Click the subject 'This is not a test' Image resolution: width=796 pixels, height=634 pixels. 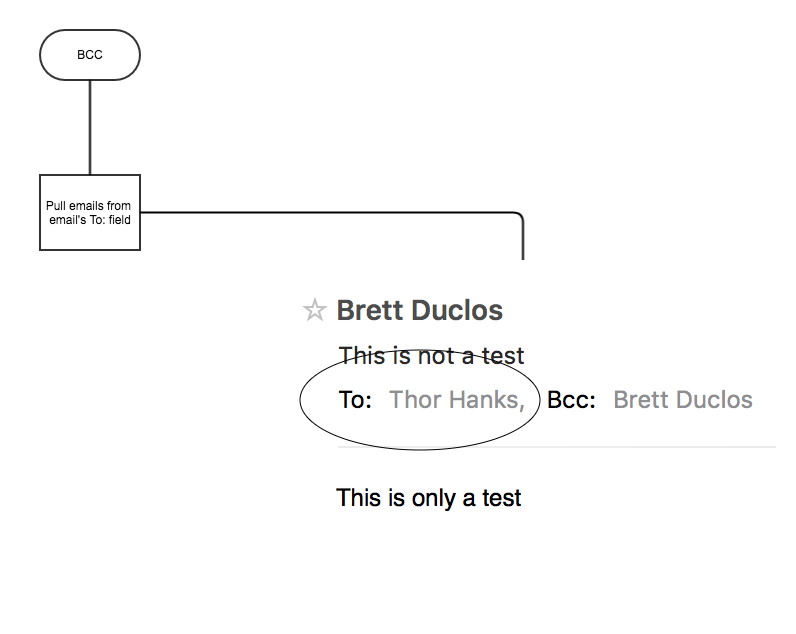[x=431, y=355]
